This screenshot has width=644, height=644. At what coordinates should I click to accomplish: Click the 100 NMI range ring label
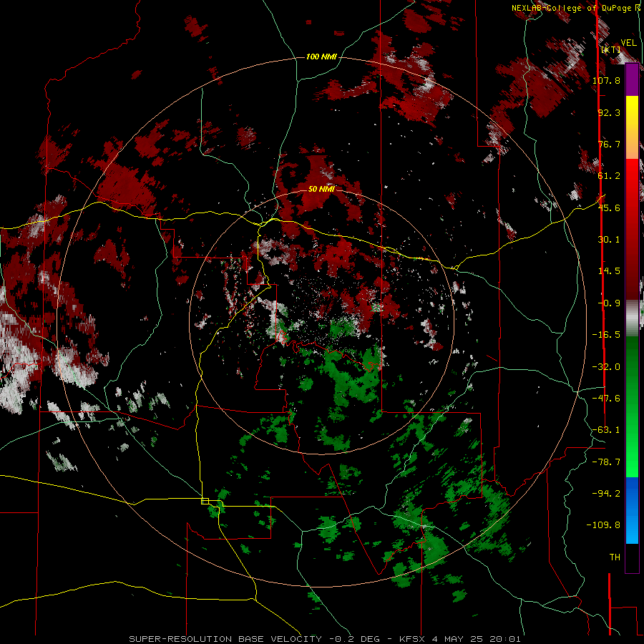tap(321, 57)
